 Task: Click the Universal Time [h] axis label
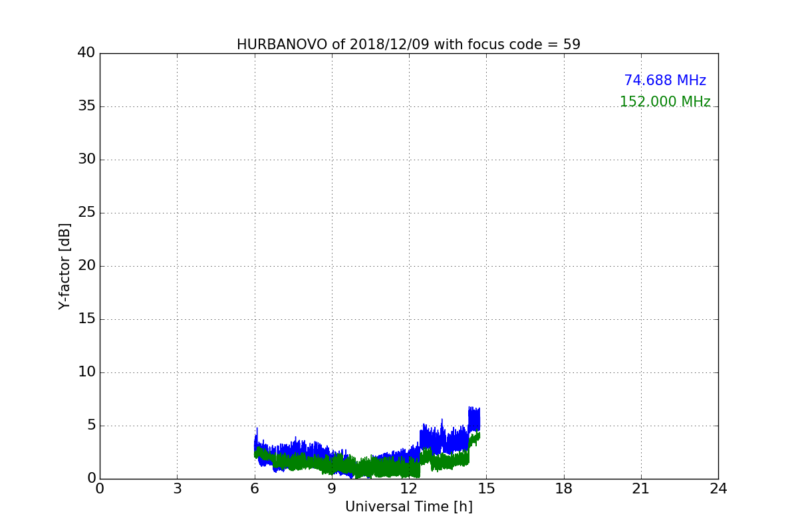click(409, 507)
